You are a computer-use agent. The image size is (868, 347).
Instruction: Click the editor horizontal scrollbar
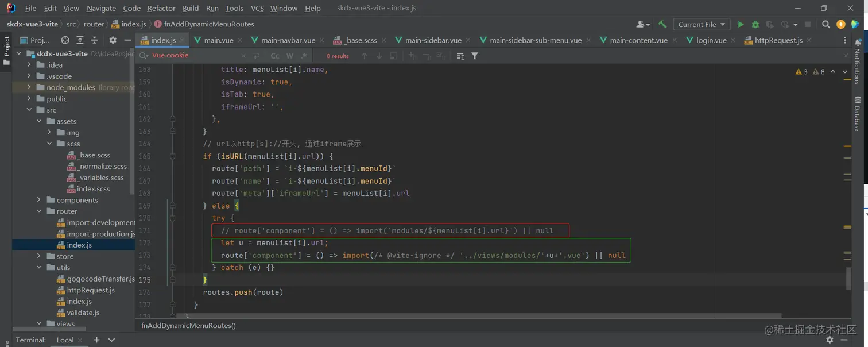click(480, 315)
